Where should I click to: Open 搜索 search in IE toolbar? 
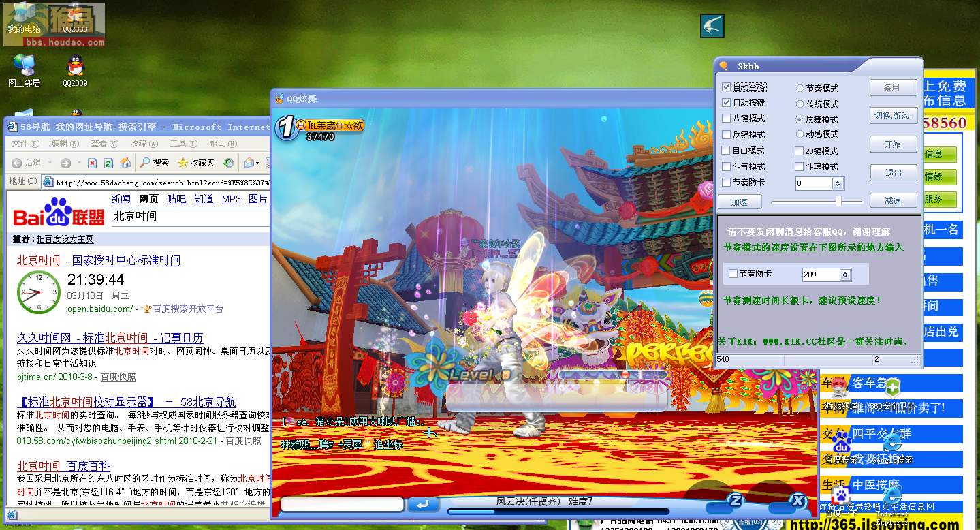155,163
